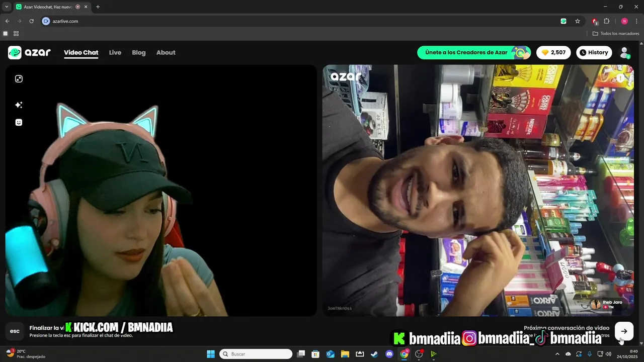This screenshot has height=362, width=644.
Task: Open the tab search dropdown arrow
Action: 7,7
